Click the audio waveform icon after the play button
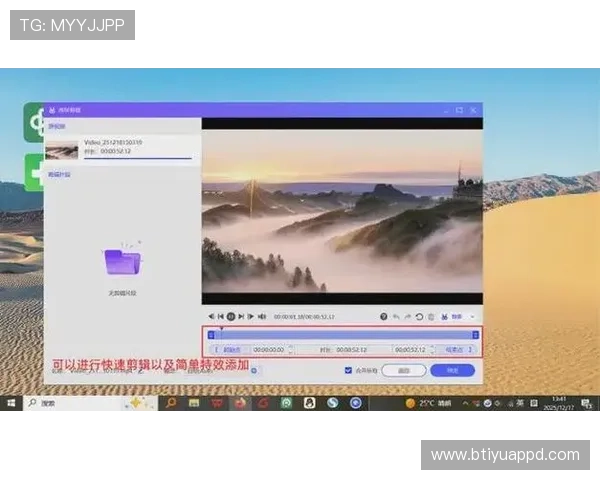 pyautogui.click(x=262, y=317)
